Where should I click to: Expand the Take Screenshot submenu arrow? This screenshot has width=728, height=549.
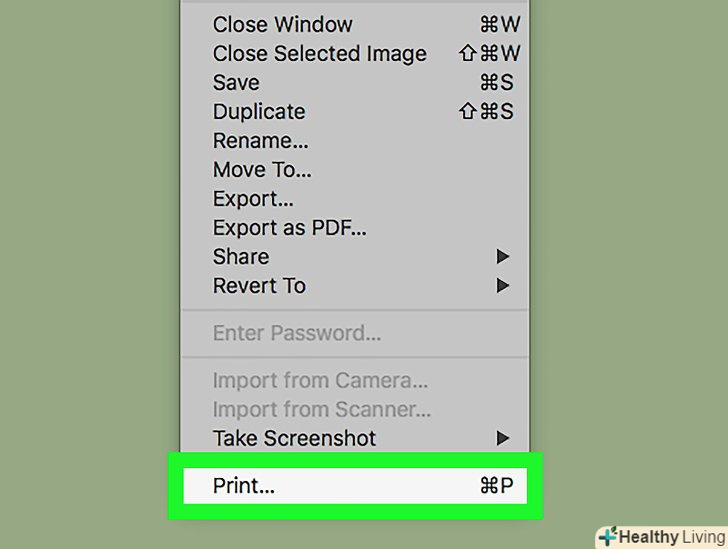tap(503, 439)
